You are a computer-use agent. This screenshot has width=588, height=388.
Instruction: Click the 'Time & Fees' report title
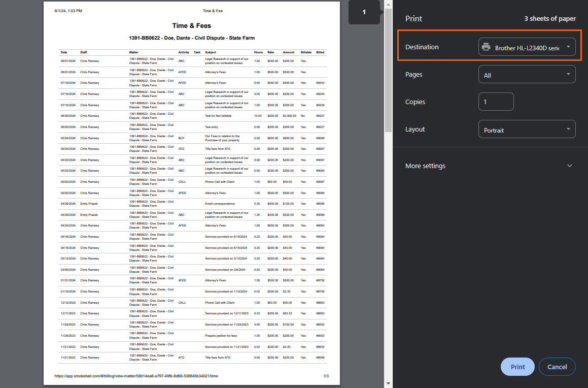tap(192, 25)
